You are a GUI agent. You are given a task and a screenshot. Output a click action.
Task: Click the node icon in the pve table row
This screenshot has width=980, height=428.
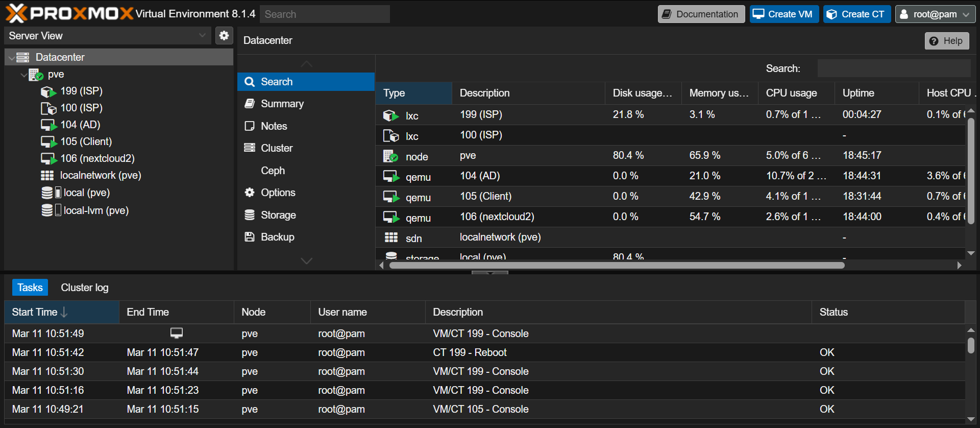pyautogui.click(x=390, y=156)
